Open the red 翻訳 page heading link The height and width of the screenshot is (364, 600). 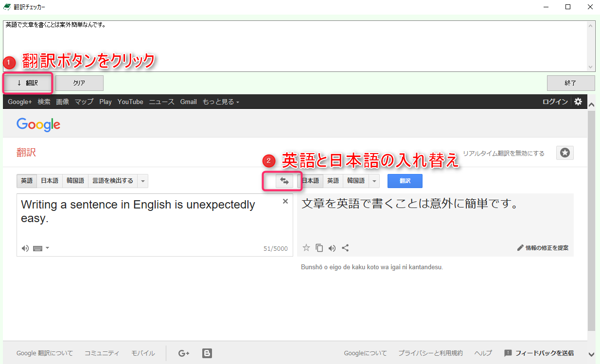point(26,153)
